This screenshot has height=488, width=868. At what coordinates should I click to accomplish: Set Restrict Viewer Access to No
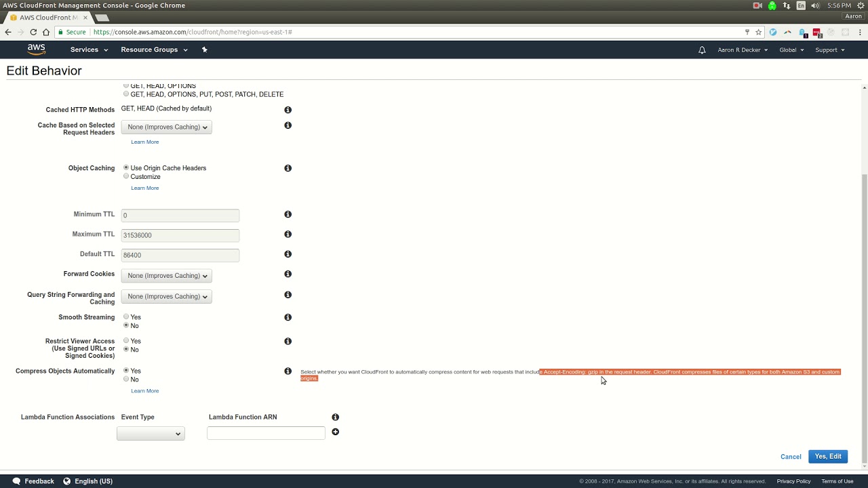click(126, 349)
